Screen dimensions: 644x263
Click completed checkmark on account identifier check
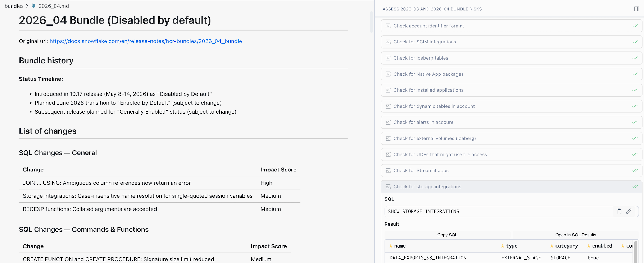point(635,26)
